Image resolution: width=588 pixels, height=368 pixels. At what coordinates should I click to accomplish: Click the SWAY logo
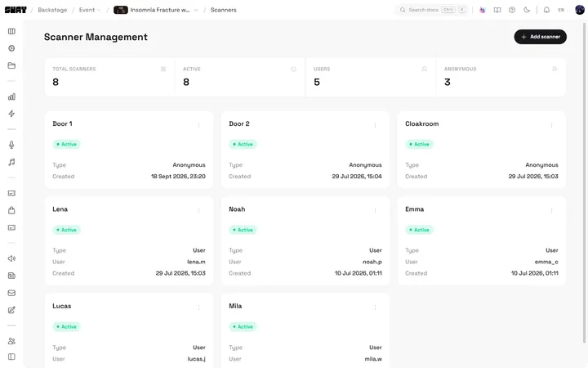click(x=16, y=10)
